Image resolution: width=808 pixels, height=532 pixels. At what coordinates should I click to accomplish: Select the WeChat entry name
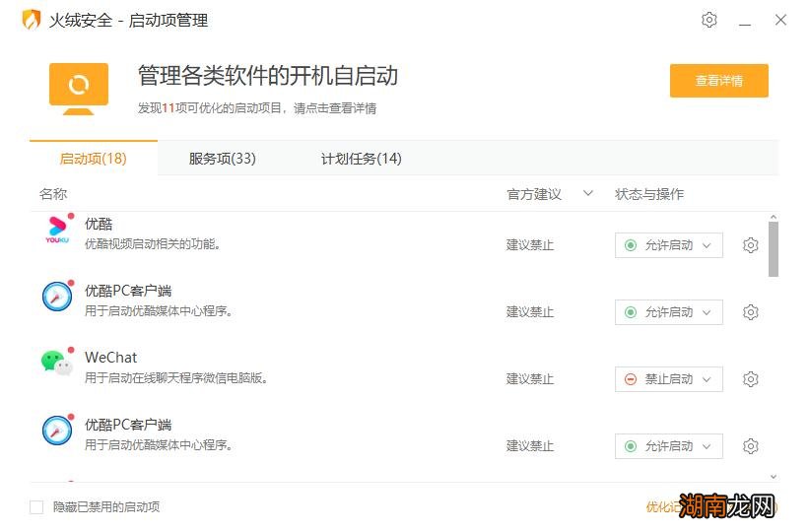[x=110, y=358]
